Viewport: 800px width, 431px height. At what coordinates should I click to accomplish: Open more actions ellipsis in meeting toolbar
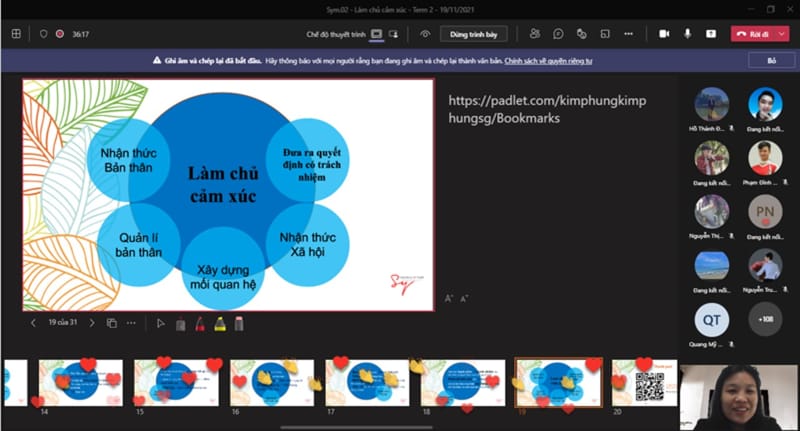(x=629, y=34)
